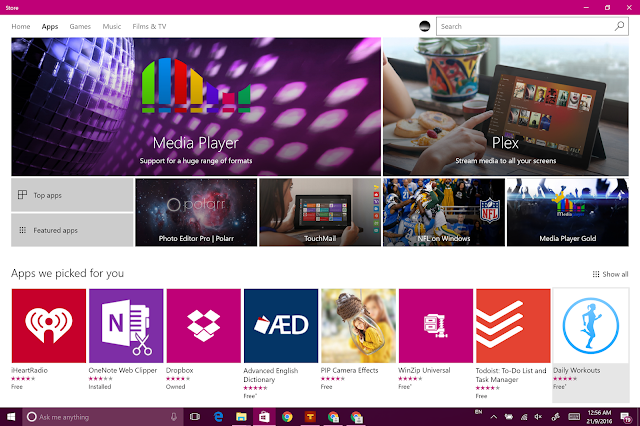Click the user account avatar icon
The height and width of the screenshot is (426, 640).
424,26
